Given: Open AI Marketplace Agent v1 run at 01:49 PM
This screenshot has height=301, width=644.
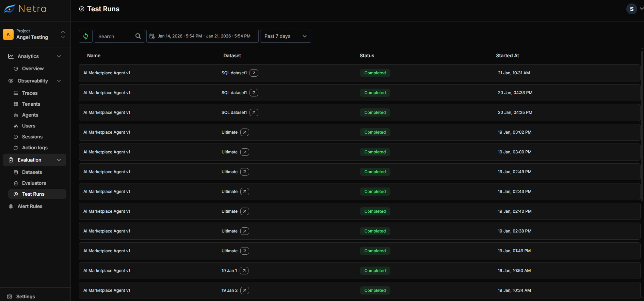Looking at the screenshot, I should 359,251.
